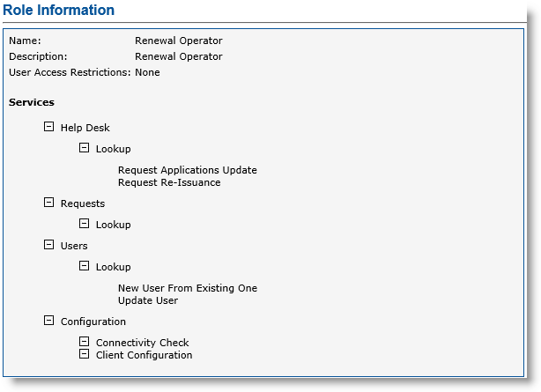Viewport: 541px width, 392px height.
Task: Collapse the Help Desk tree node
Action: tap(48, 127)
